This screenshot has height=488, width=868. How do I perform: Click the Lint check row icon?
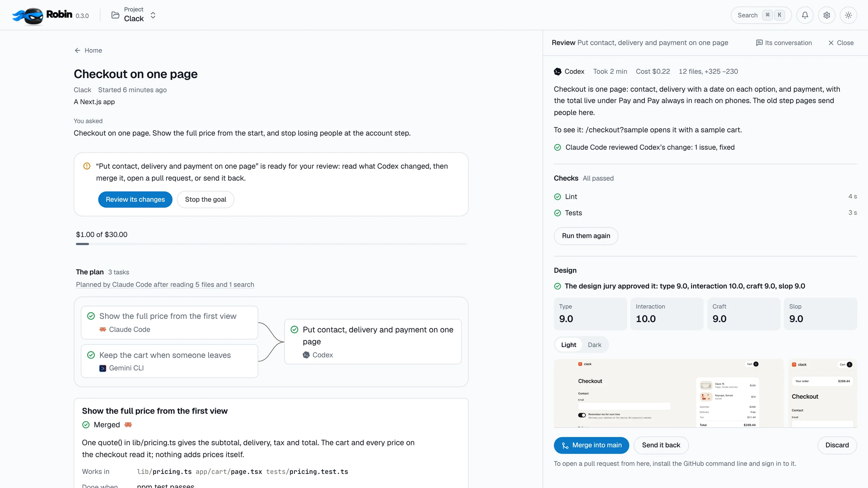click(x=558, y=197)
